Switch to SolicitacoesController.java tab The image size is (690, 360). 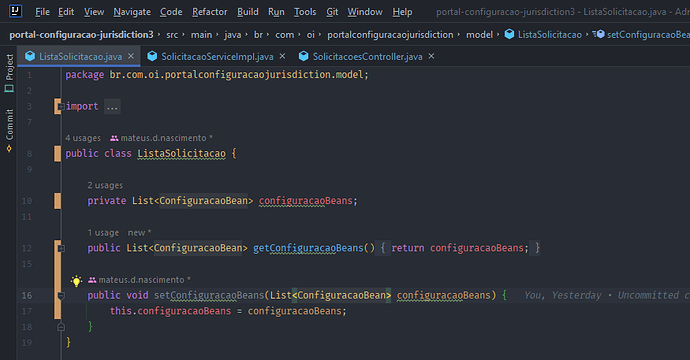pyautogui.click(x=367, y=57)
